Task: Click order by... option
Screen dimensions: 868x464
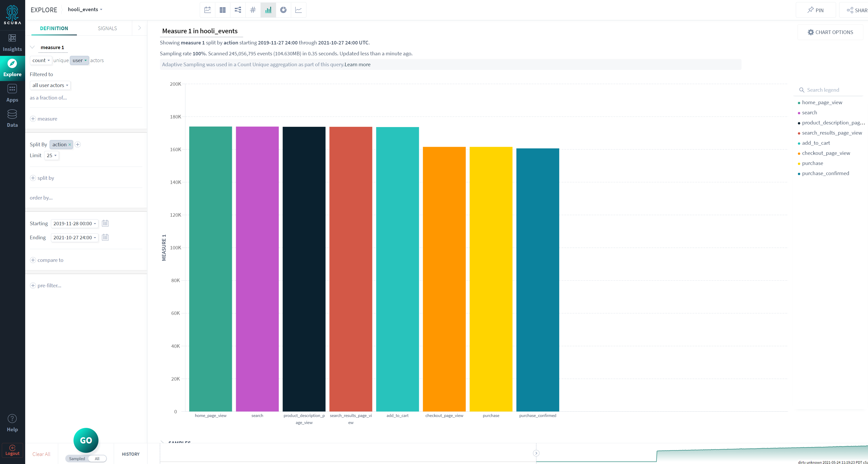Action: tap(41, 198)
